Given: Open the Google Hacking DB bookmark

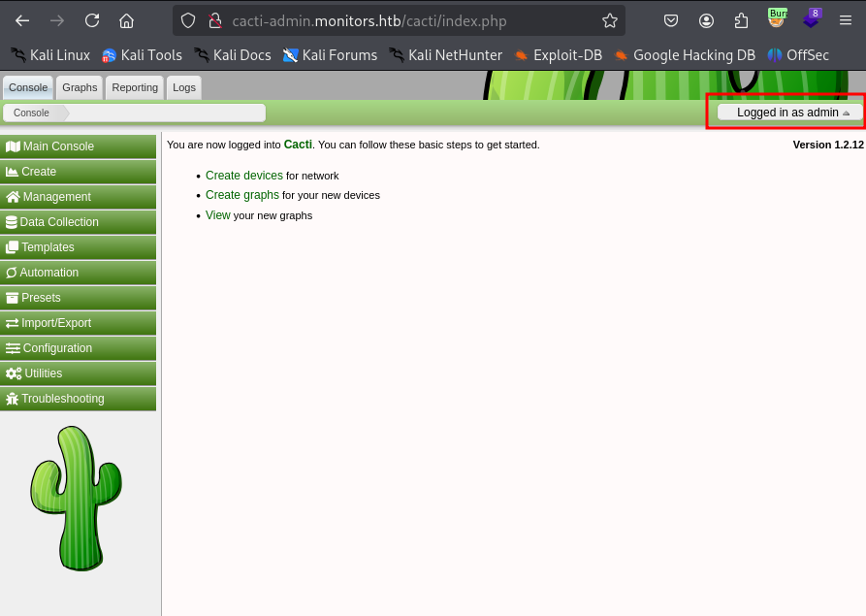Looking at the screenshot, I should tap(685, 55).
